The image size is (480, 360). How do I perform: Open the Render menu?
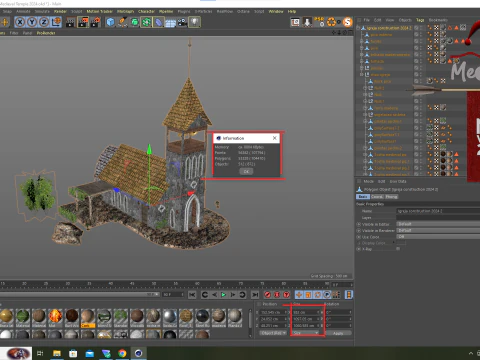pyautogui.click(x=60, y=11)
